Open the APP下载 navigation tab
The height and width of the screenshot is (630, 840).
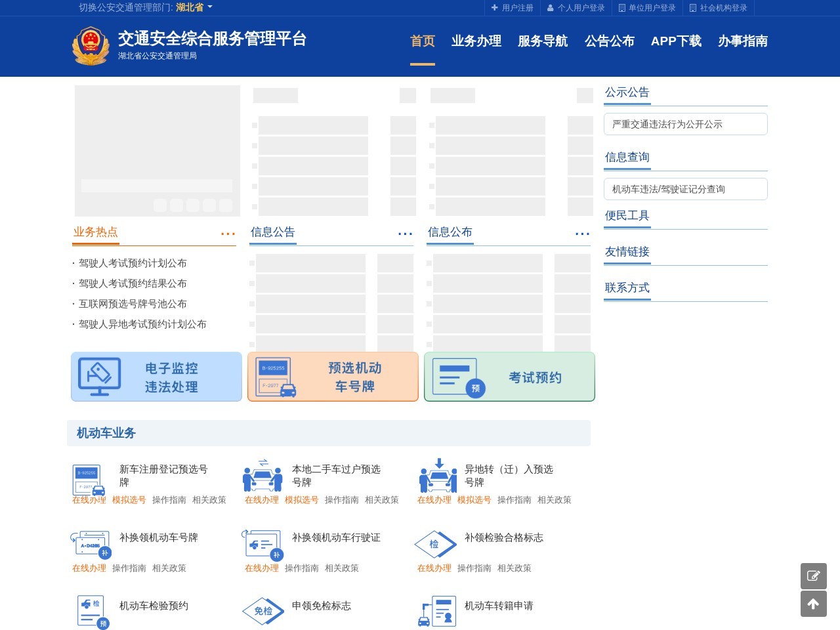point(677,41)
